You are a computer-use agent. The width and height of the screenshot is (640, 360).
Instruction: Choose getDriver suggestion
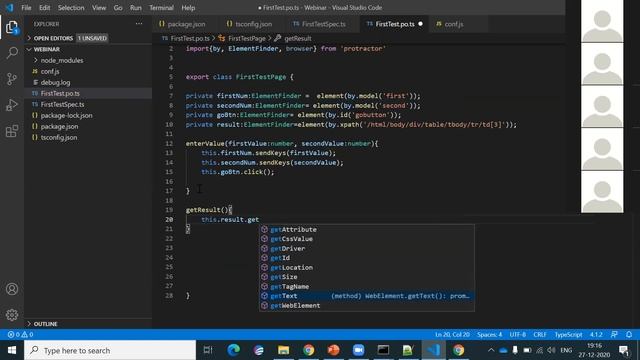pyautogui.click(x=367, y=249)
